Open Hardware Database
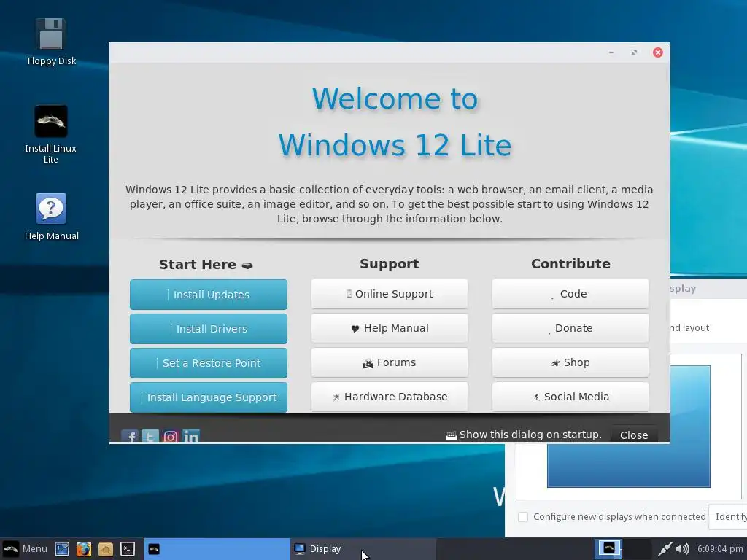Viewport: 747px width, 560px height. tap(390, 397)
